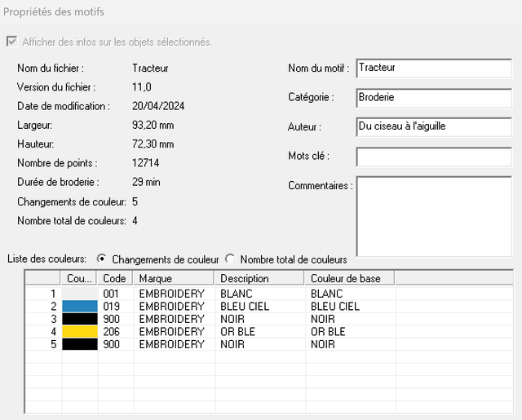Click the black swatch in row 3
The width and height of the screenshot is (522, 420).
pyautogui.click(x=80, y=319)
